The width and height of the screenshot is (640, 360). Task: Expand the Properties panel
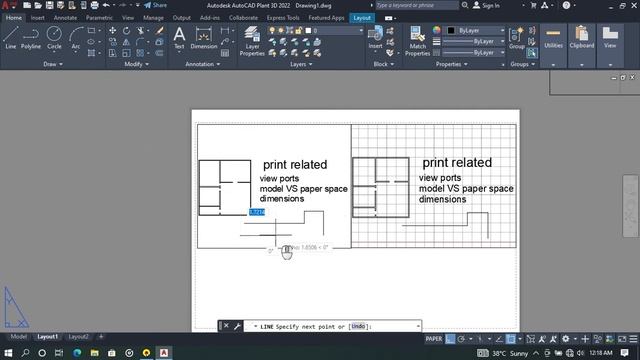tap(451, 64)
